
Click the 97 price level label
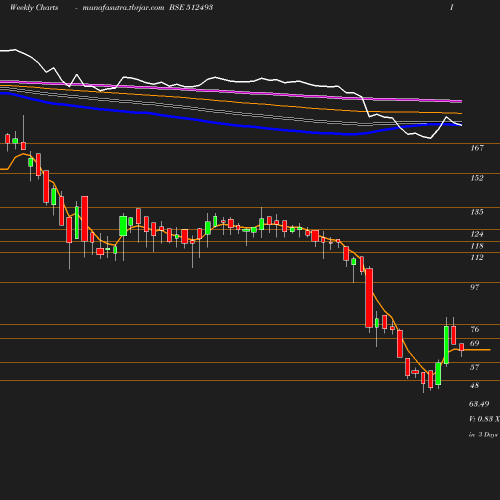475,287
